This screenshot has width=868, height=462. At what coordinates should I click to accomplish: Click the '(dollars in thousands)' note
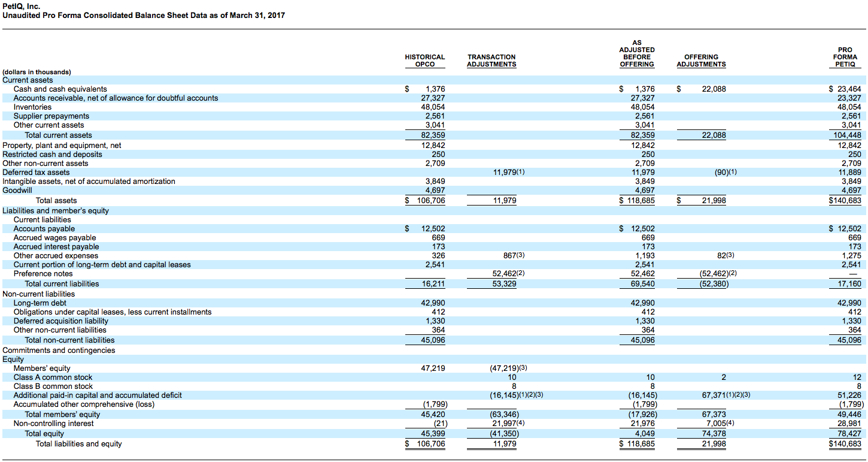tap(37, 72)
